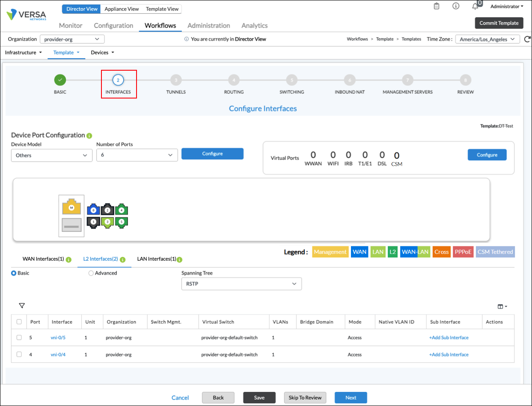Select the Advanced radio button
Screen dimensions: 532x406
click(x=90, y=273)
